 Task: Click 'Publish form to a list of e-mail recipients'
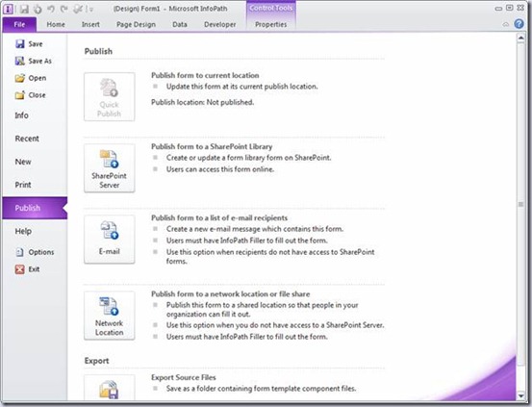pos(219,217)
